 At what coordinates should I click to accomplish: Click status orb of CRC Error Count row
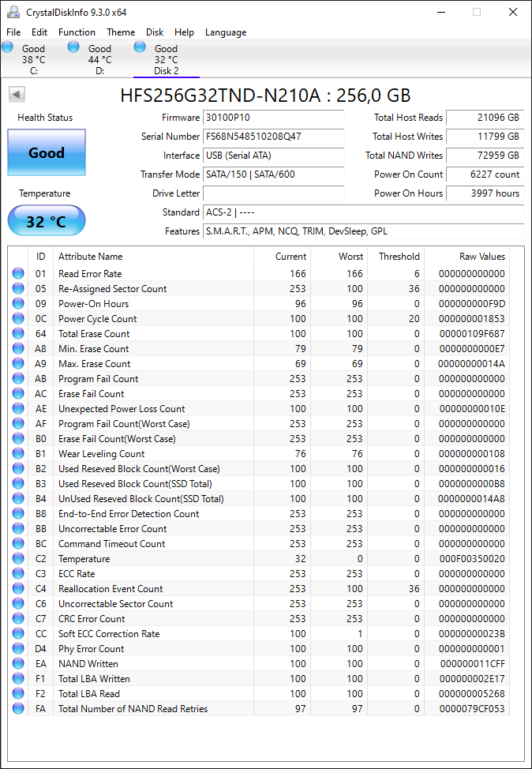point(18,619)
